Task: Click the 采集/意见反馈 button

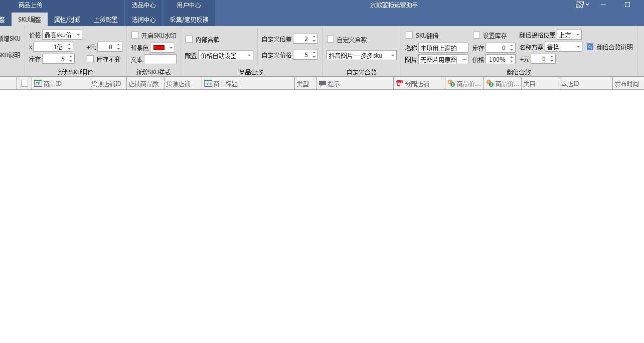Action: (189, 20)
